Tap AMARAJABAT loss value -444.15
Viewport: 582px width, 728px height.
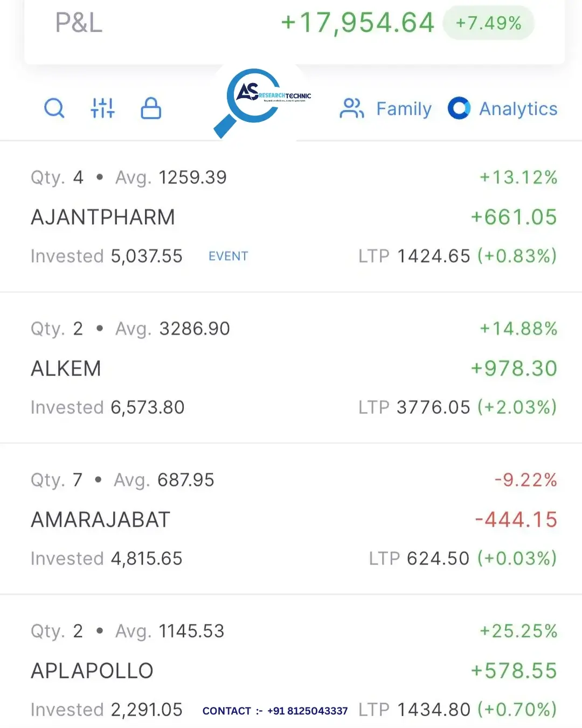pos(516,520)
